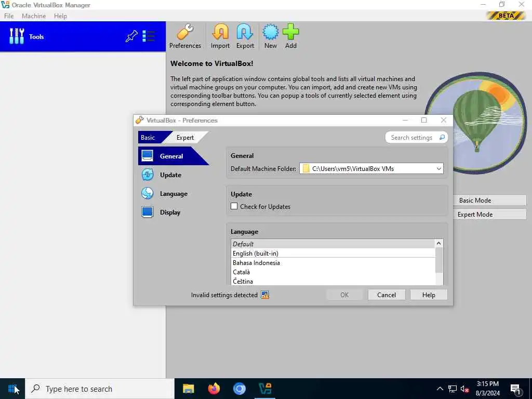Click the Basic Mode button
The height and width of the screenshot is (399, 532).
coord(489,200)
